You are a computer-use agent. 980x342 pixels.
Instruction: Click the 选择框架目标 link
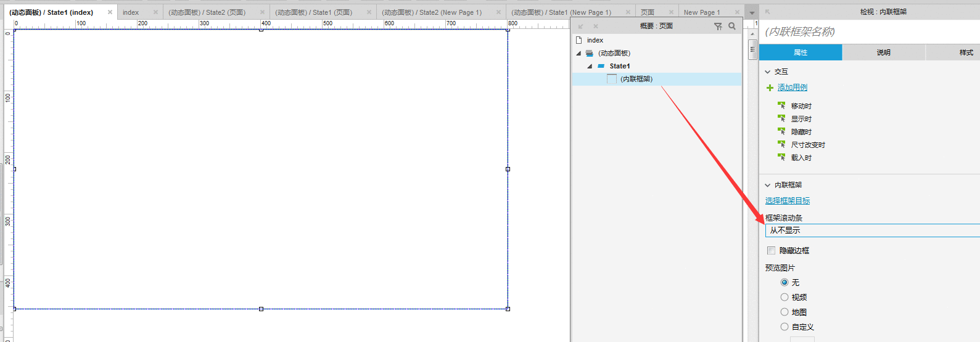coord(788,201)
